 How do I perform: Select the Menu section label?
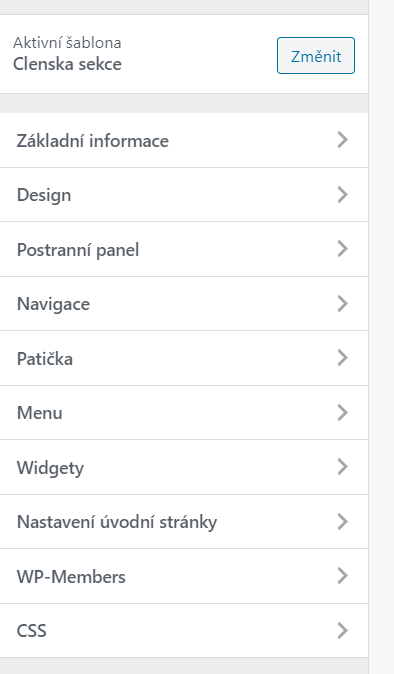click(40, 413)
